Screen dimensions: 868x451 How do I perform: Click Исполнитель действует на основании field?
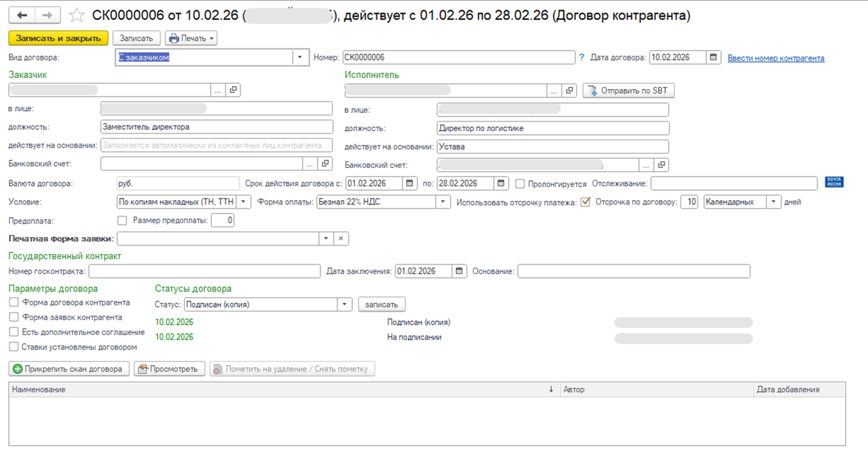click(x=553, y=146)
